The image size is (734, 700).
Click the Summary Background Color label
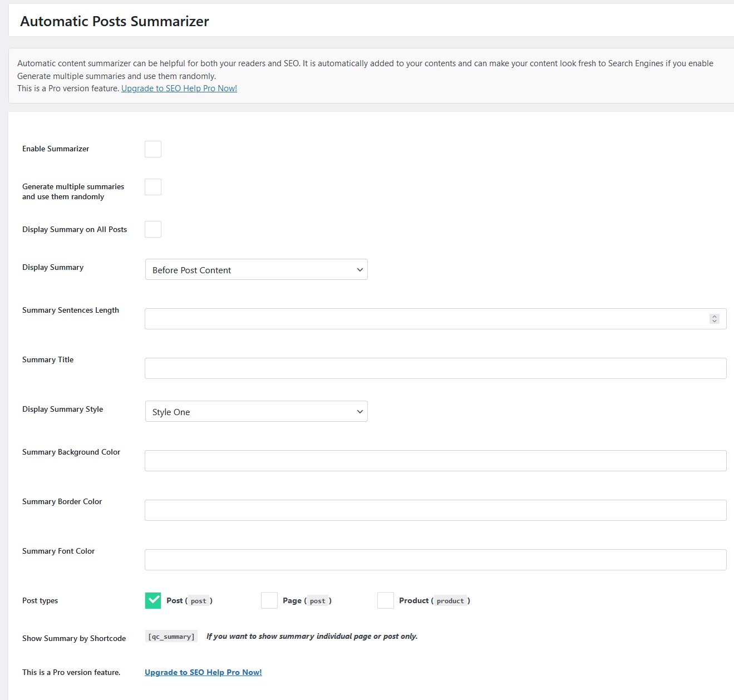71,452
